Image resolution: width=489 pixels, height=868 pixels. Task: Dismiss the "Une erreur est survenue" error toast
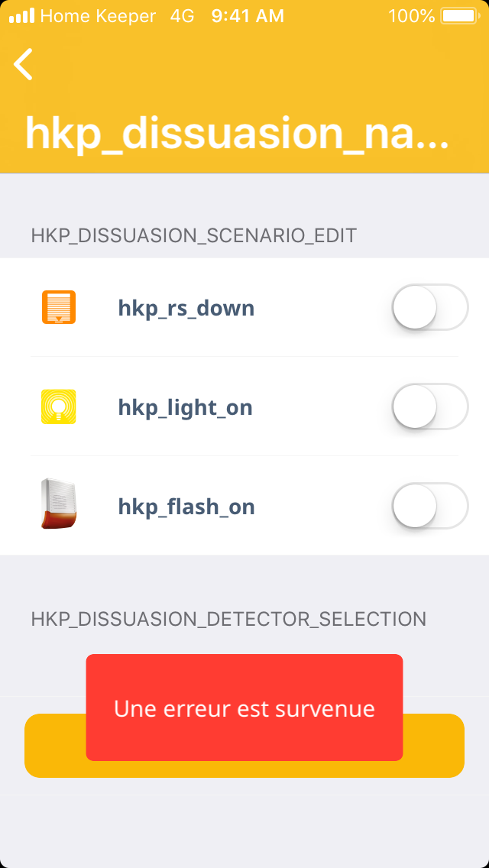pyautogui.click(x=244, y=708)
